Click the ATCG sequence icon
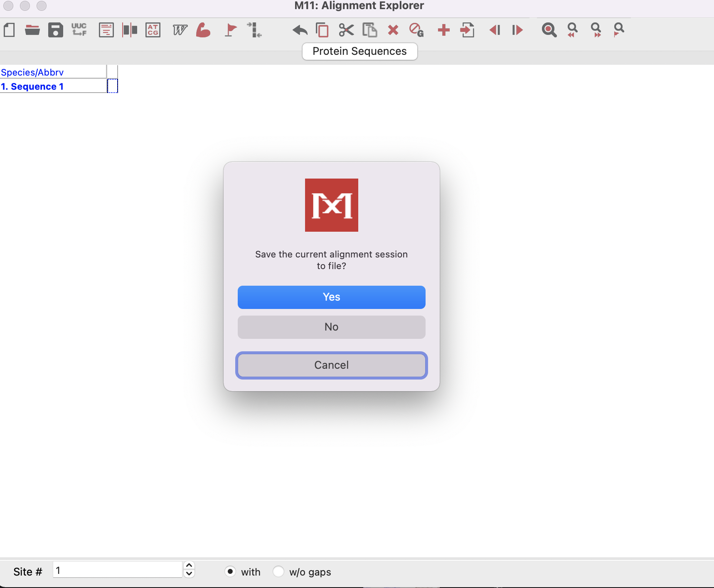The image size is (714, 588). click(x=153, y=30)
